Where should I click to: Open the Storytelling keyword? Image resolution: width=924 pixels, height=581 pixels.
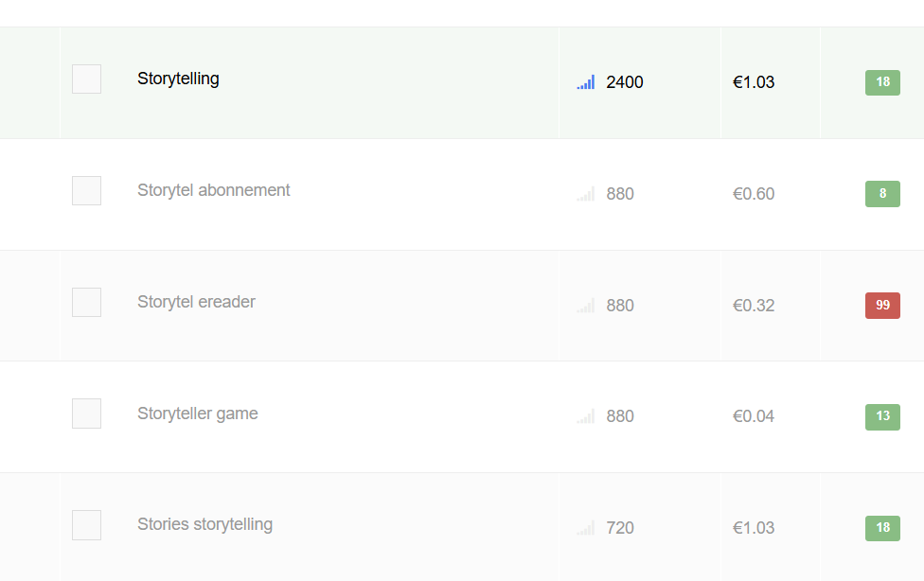pyautogui.click(x=178, y=79)
